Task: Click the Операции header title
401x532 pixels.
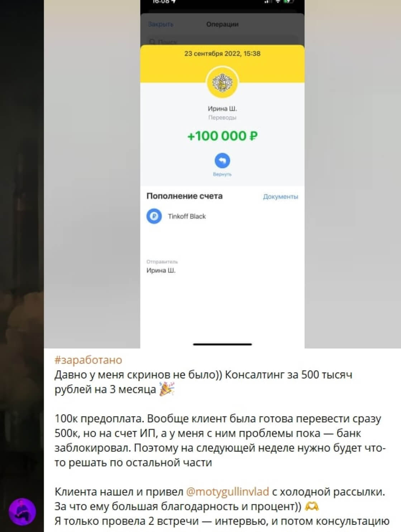Action: pos(222,24)
